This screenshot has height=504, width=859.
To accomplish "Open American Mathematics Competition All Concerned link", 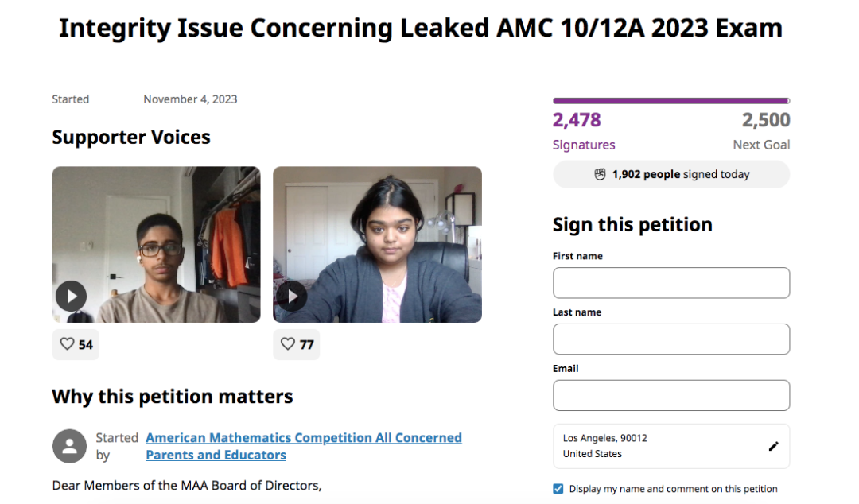I will pos(304,438).
